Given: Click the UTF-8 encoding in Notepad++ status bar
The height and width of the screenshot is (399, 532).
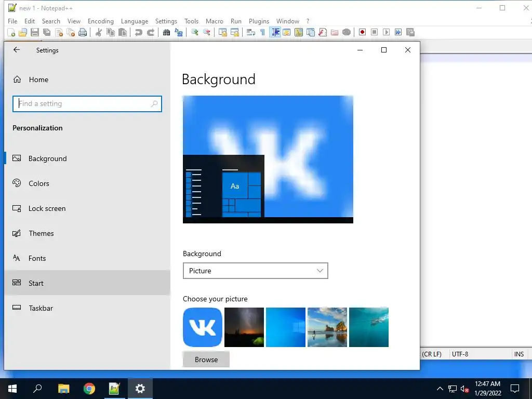Looking at the screenshot, I should tap(460, 354).
